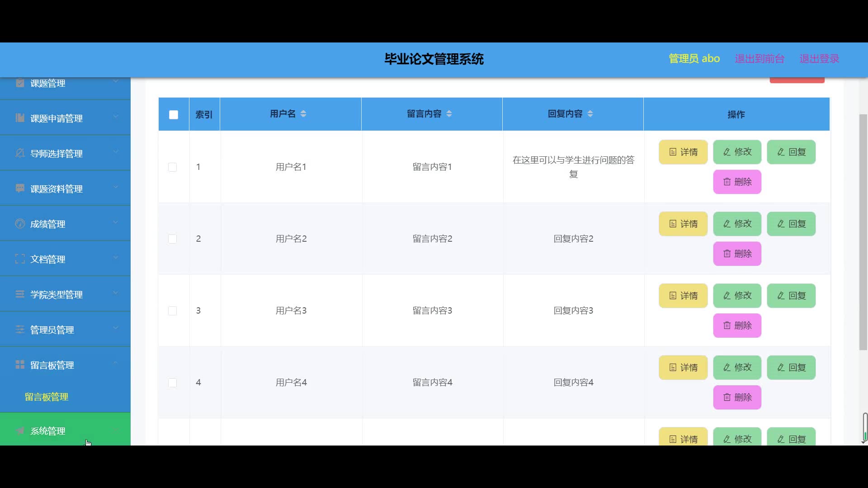Open the 文档管理 menu item
This screenshot has width=868, height=488.
click(x=65, y=259)
